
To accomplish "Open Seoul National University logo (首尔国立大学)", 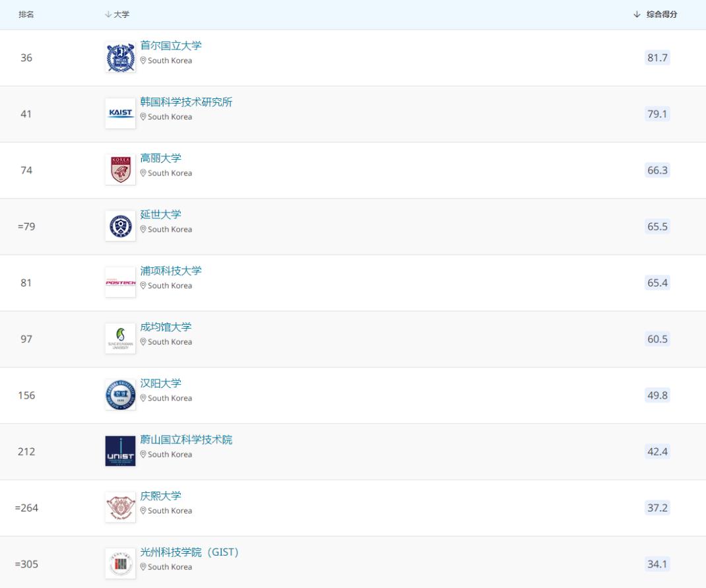I will [x=120, y=57].
